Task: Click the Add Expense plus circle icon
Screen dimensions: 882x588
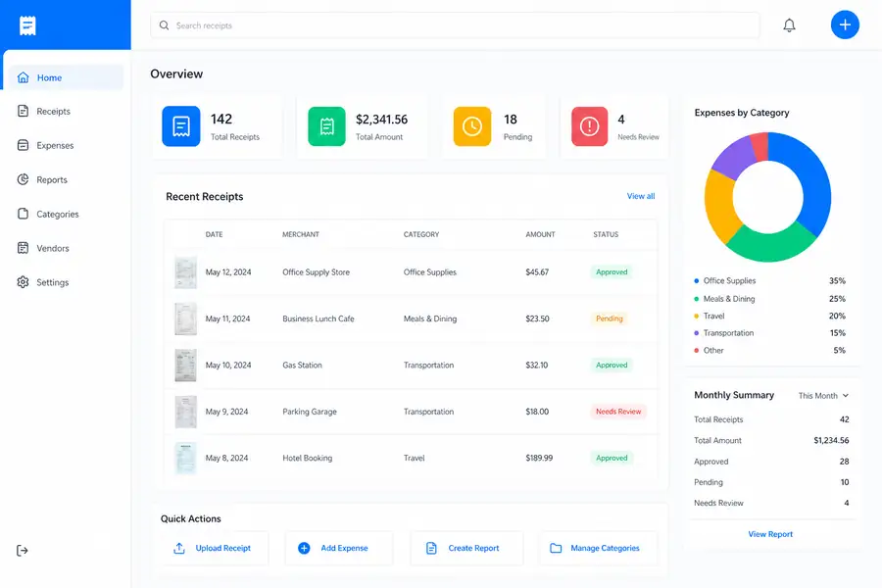Action: pyautogui.click(x=304, y=548)
